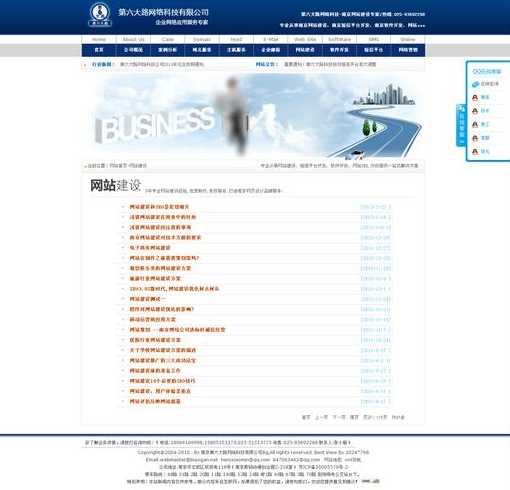Open the last article in the list
This screenshot has width=510, height=490.
(155, 401)
